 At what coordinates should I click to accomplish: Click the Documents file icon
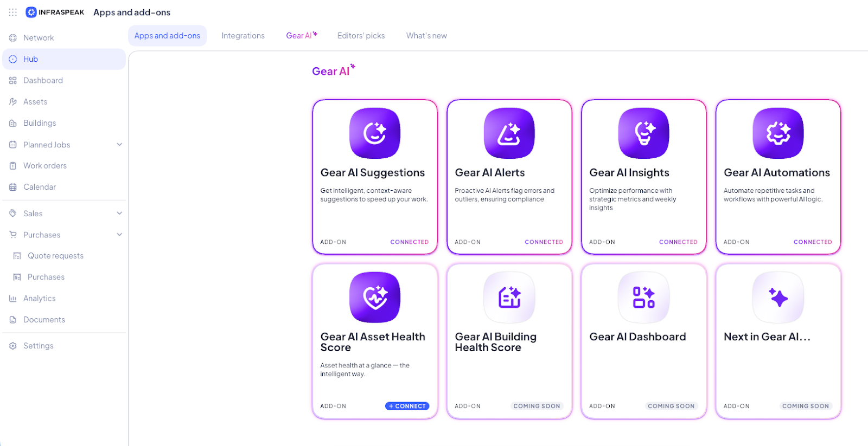click(x=13, y=320)
